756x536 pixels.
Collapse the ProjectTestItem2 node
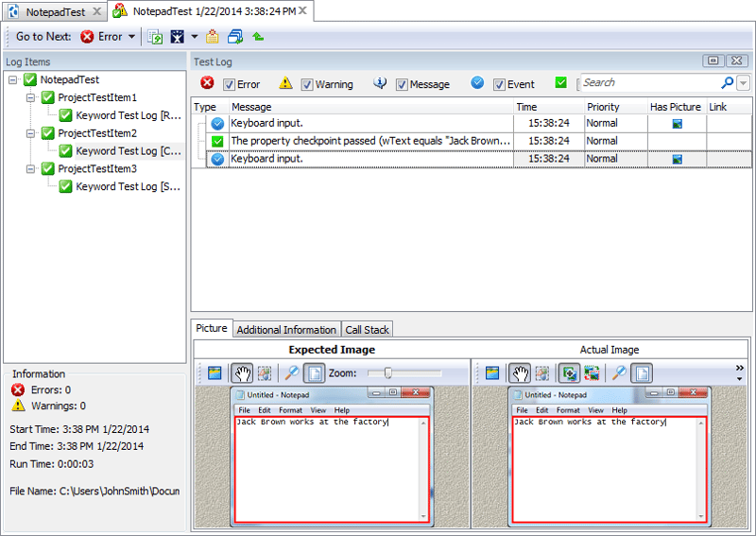coord(31,133)
